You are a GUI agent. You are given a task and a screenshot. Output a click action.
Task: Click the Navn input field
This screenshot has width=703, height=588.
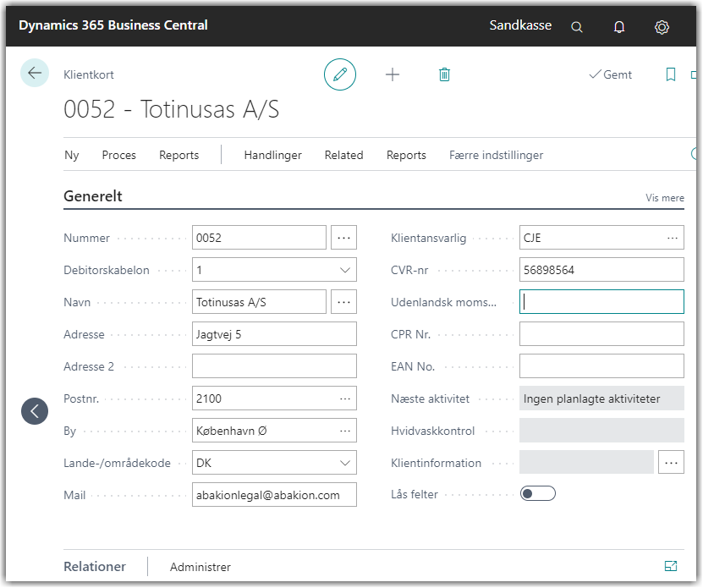(259, 302)
